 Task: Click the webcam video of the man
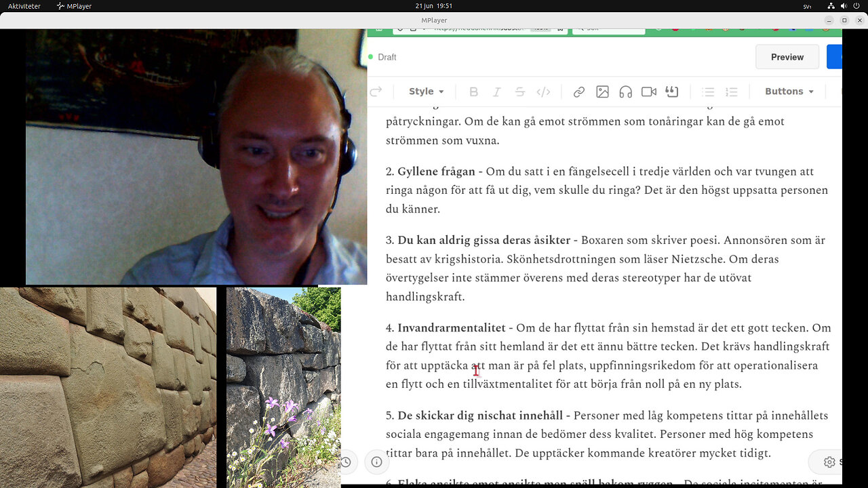pos(196,157)
